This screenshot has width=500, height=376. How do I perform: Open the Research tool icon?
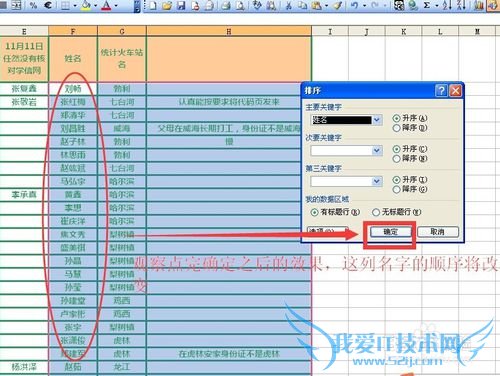click(x=271, y=5)
